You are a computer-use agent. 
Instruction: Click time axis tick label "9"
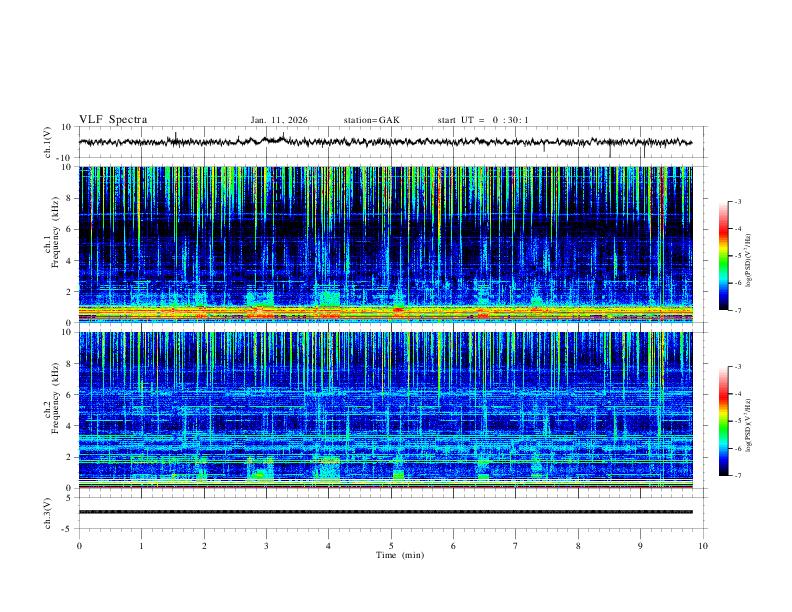[640, 546]
